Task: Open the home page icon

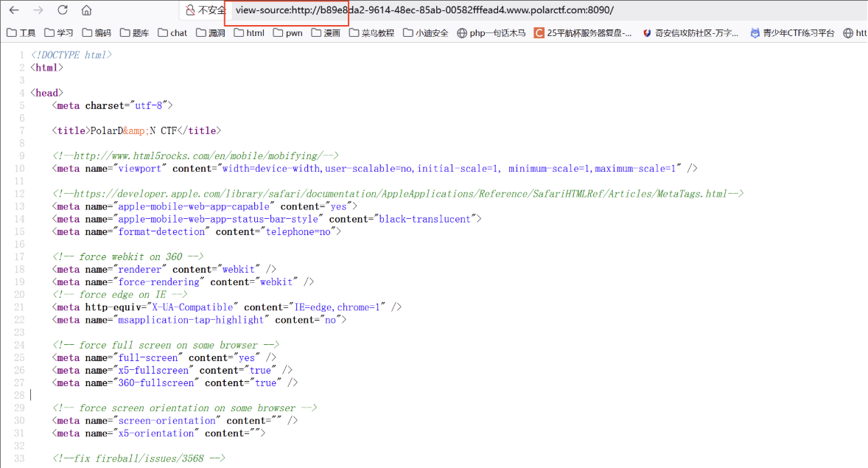Action: (86, 10)
